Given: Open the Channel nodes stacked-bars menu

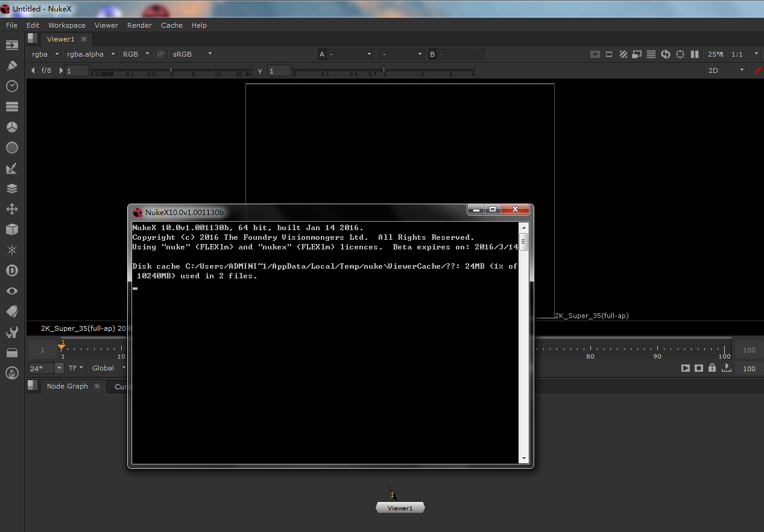Looking at the screenshot, I should (x=12, y=107).
